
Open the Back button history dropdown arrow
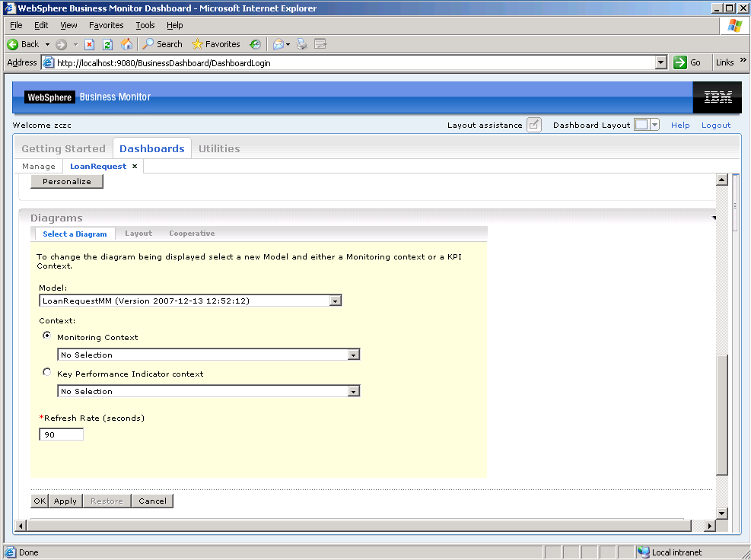point(47,45)
